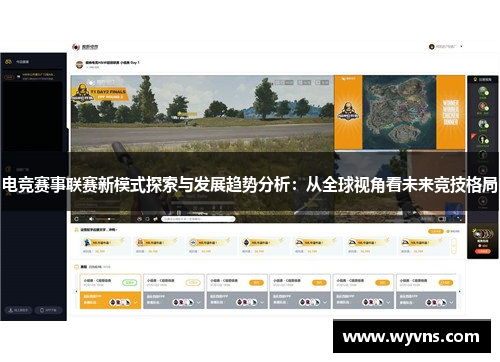This screenshot has width=500, height=362.
Task: Expand the second schedule card chevron
Action: pos(199,302)
